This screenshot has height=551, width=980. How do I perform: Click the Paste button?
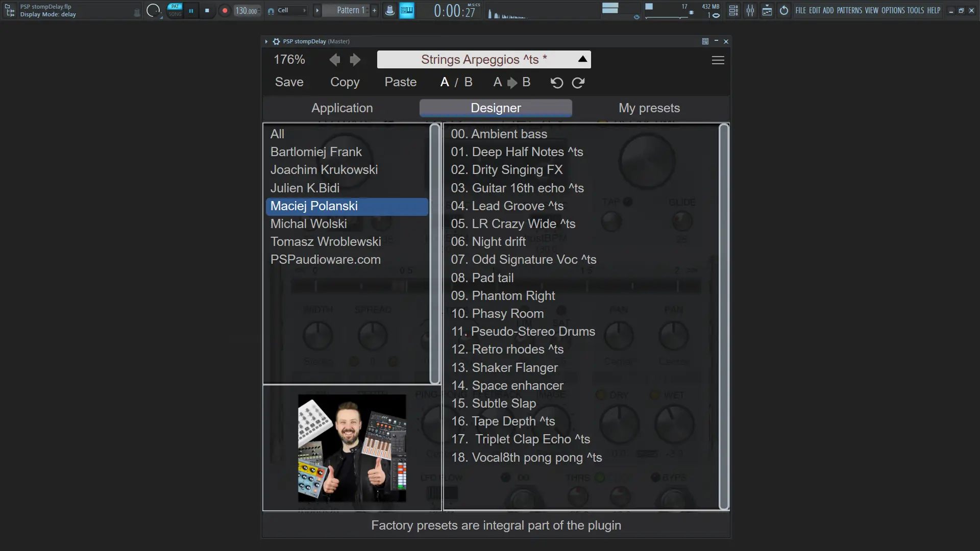(x=400, y=82)
